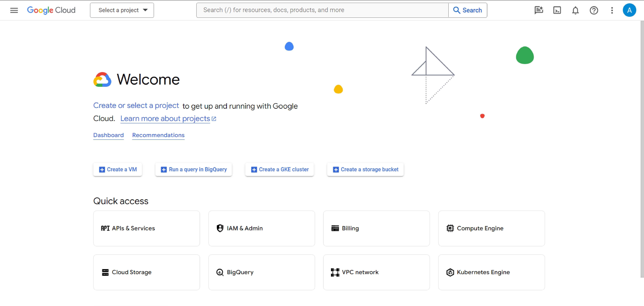Open Kubernetes Engine from Quick access
The image size is (644, 306).
491,272
